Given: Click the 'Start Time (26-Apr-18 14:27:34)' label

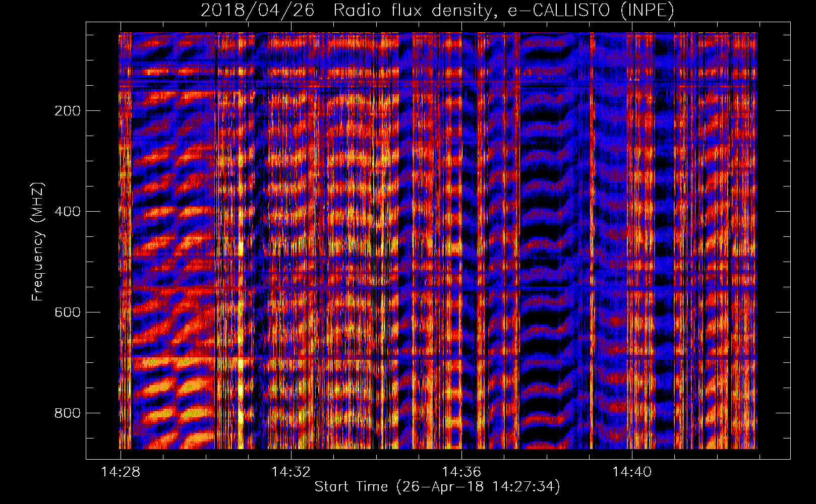Looking at the screenshot, I should (x=437, y=487).
